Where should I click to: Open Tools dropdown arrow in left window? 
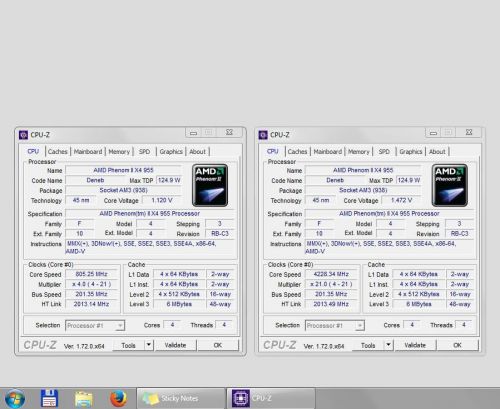coord(149,345)
